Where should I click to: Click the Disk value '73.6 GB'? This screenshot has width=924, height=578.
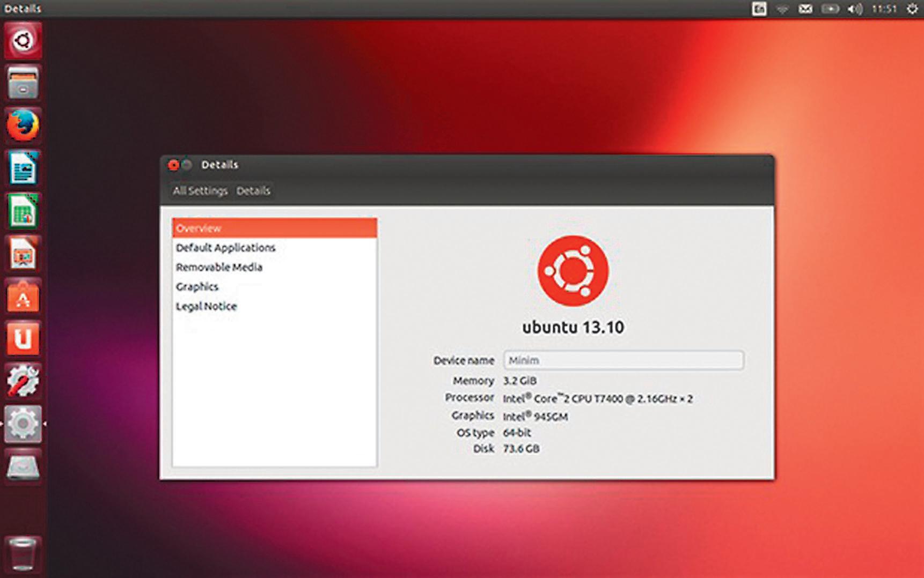pyautogui.click(x=521, y=449)
